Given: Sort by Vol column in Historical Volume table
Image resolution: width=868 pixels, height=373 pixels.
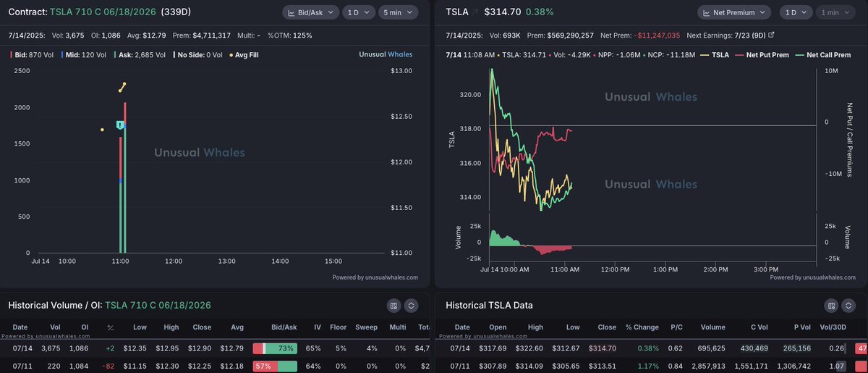Looking at the screenshot, I should point(55,327).
